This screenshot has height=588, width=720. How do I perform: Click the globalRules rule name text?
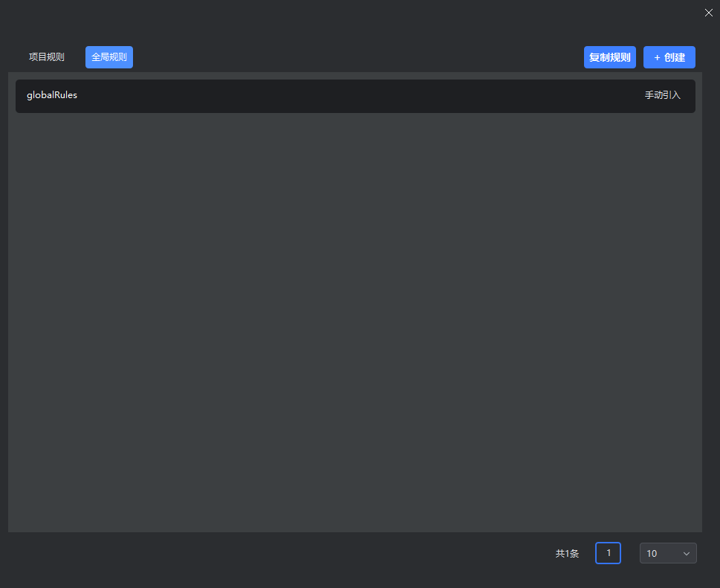(52, 95)
